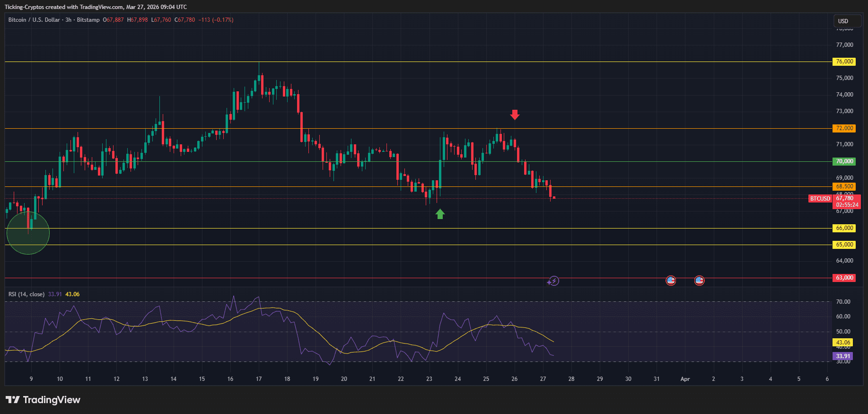Click the US flag event marker nearest 31
868x414 pixels.
pyautogui.click(x=670, y=281)
